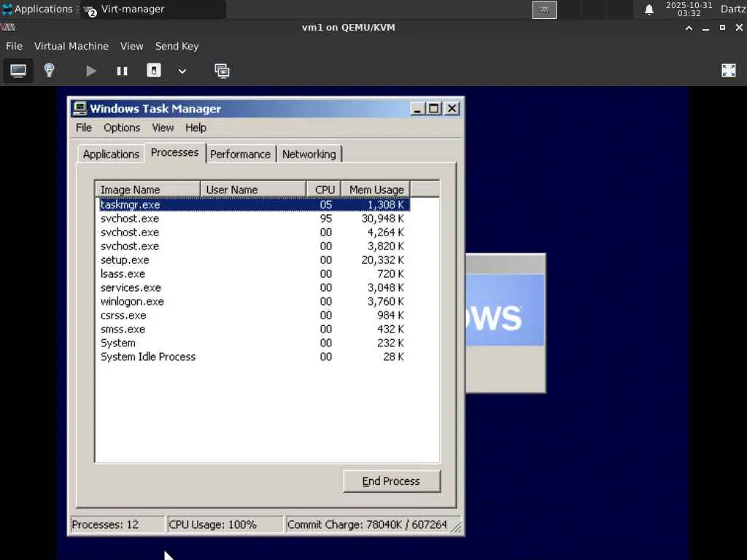Open Task Manager View menu
This screenshot has width=747, height=560.
163,128
